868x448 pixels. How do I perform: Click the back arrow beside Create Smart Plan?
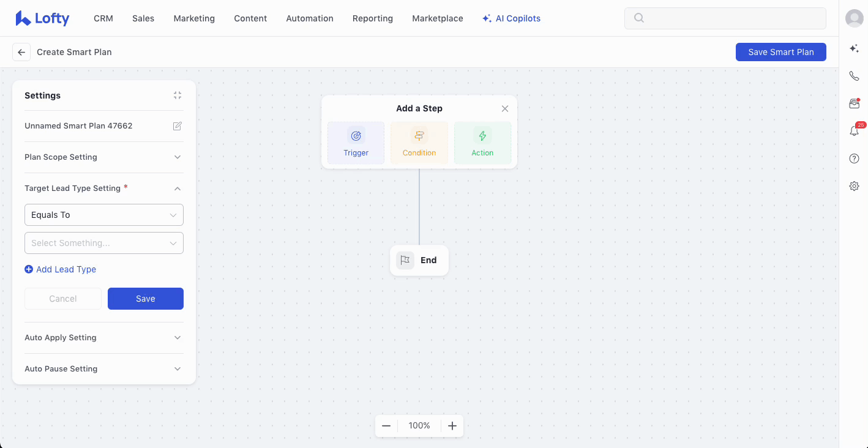21,52
